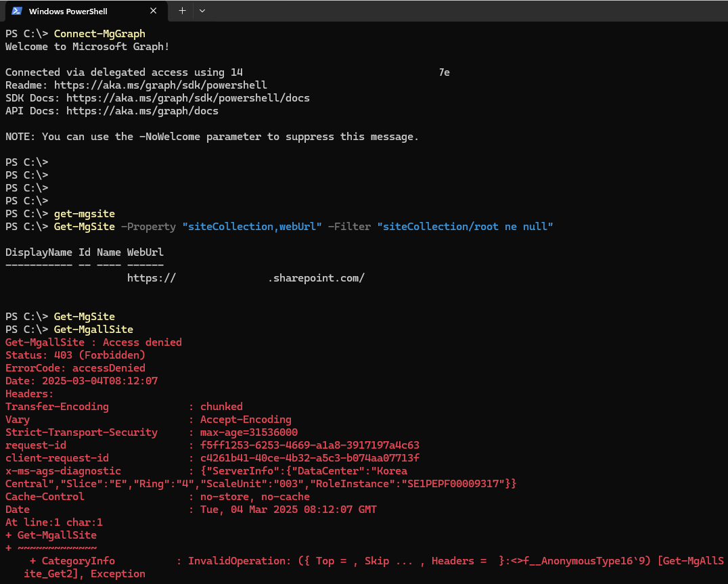728x584 pixels.
Task: Click the "siteCollection/root ne null" filter string
Action: (465, 227)
